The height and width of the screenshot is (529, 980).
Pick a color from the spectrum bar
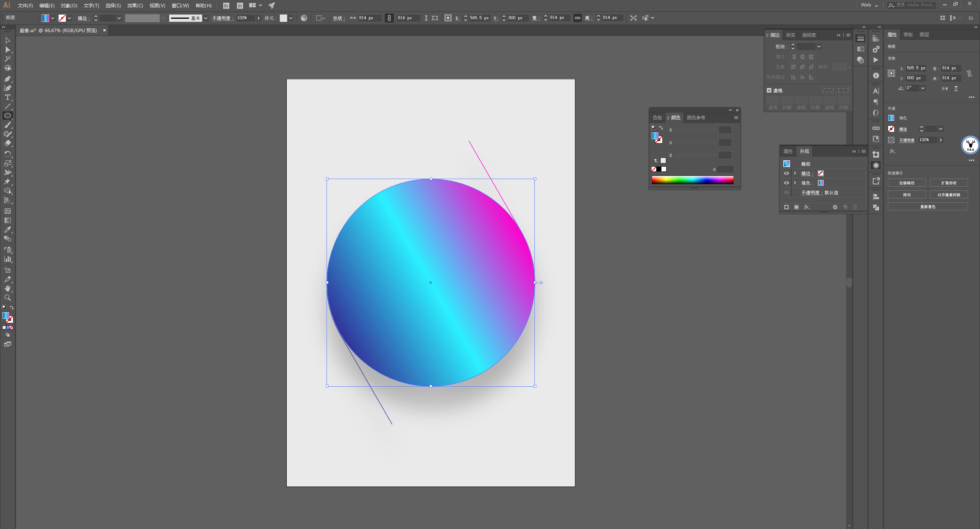tap(692, 180)
